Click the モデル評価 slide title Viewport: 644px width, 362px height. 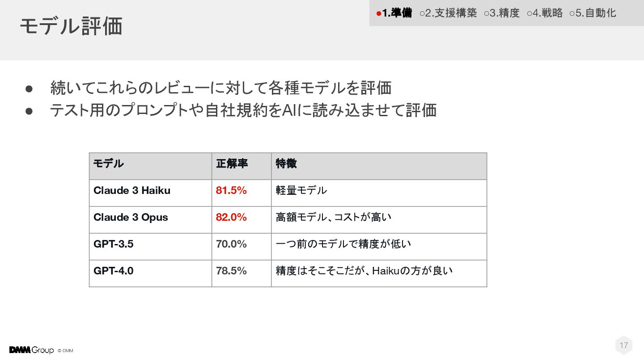point(71,26)
